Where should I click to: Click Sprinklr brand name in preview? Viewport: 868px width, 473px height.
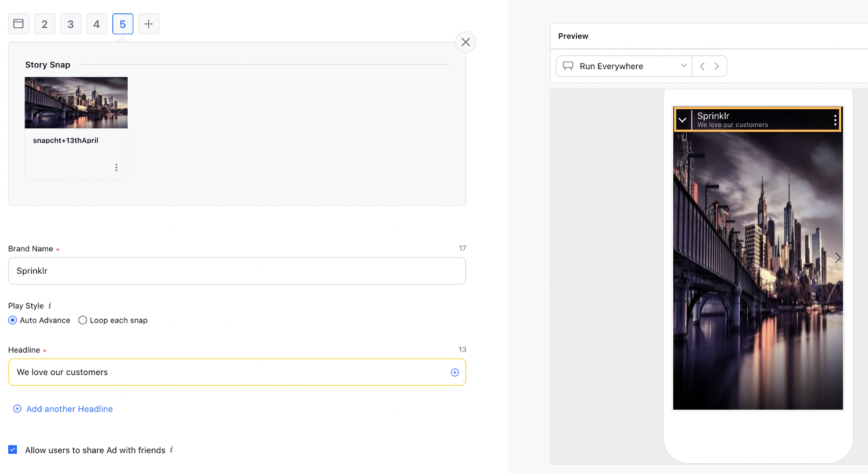pos(713,116)
